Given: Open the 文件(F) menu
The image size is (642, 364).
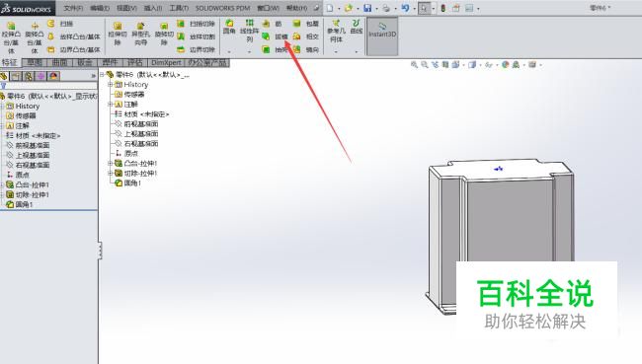Looking at the screenshot, I should 73,8.
